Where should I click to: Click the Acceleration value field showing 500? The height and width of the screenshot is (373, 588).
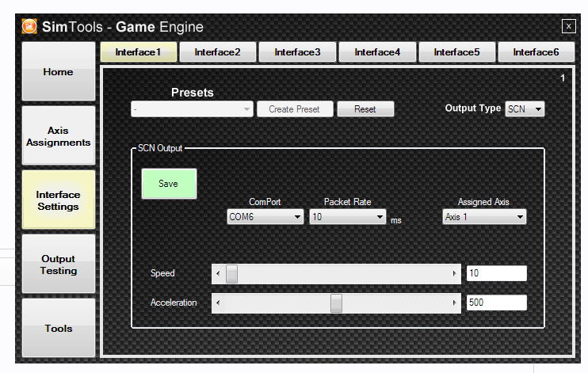click(497, 303)
